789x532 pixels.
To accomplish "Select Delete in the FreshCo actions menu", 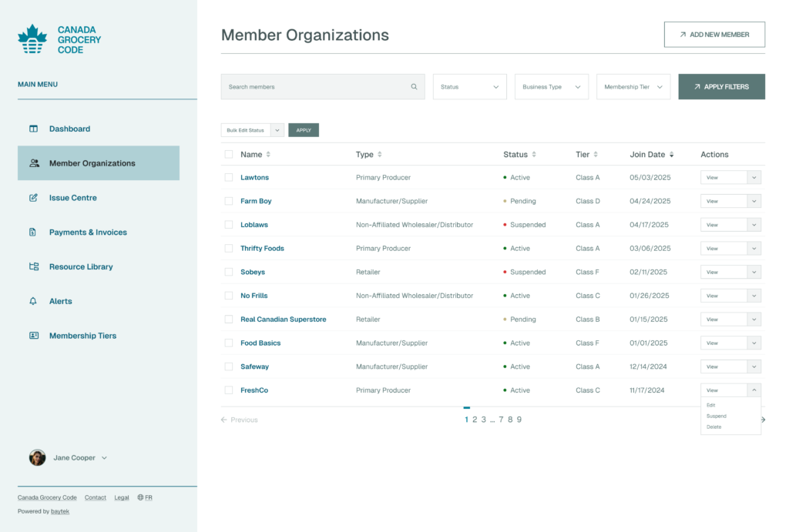I will click(x=714, y=427).
